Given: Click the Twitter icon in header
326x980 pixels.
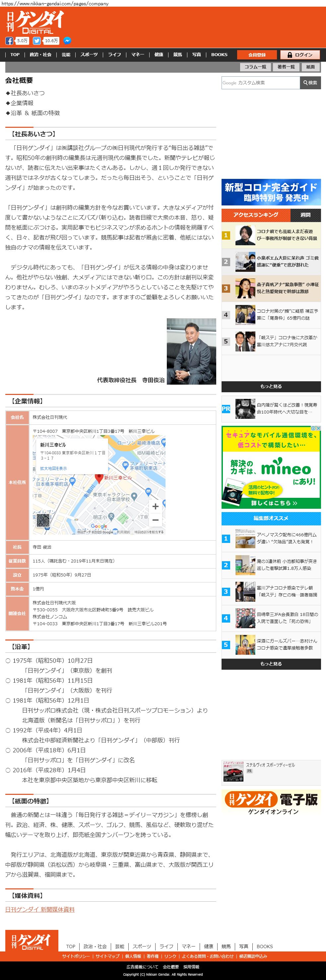Looking at the screenshot, I should [37, 41].
